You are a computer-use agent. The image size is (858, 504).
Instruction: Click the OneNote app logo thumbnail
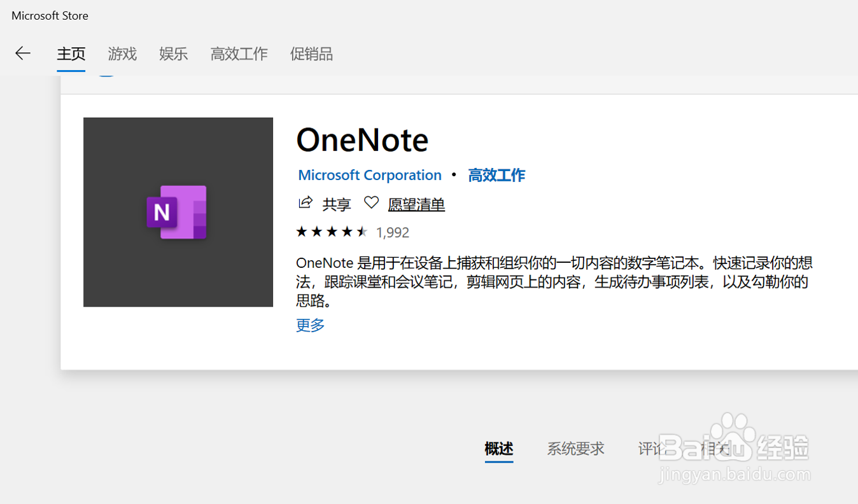point(178,212)
